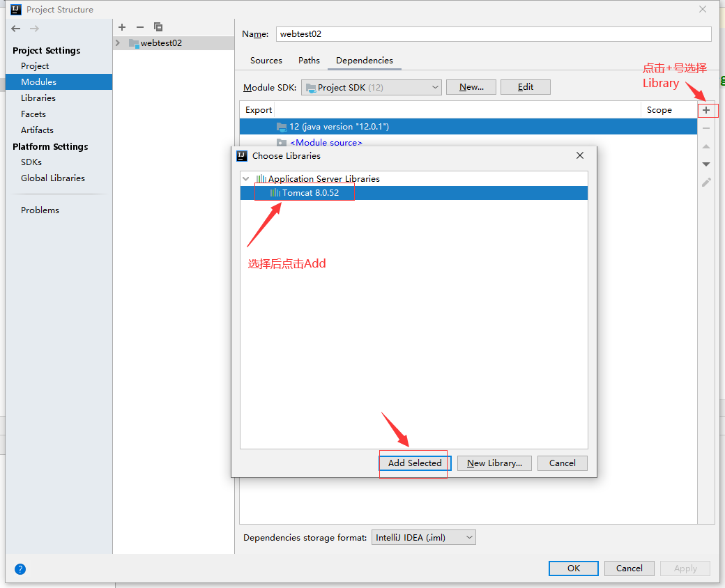Add a new module with plus icon
The height and width of the screenshot is (588, 725).
point(122,27)
